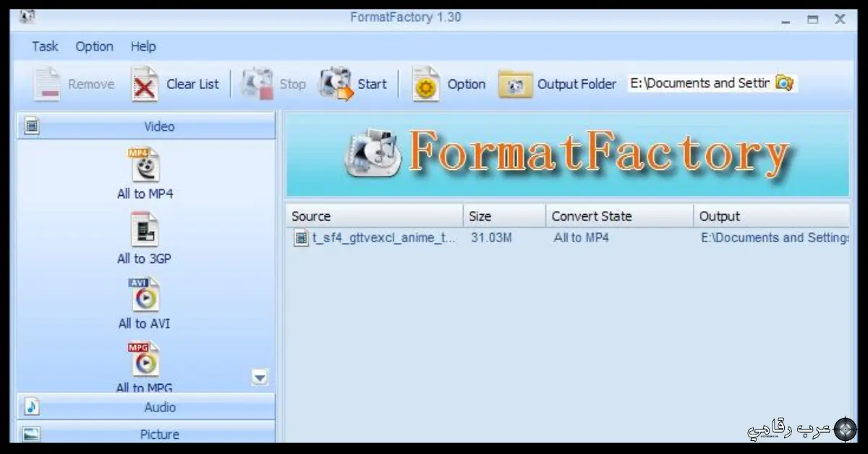Click the down arrow to show more Video formats
The height and width of the screenshot is (454, 868).
coord(259,377)
